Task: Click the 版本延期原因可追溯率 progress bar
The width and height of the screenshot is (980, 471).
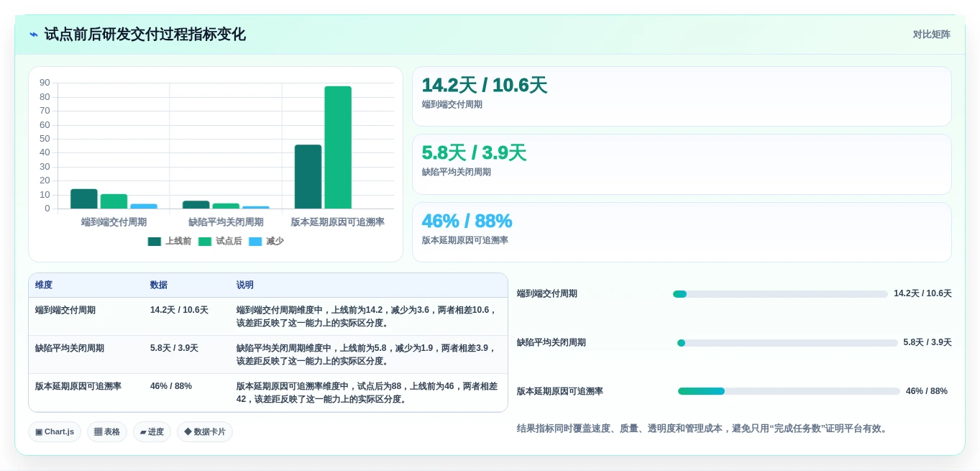Action: [789, 391]
